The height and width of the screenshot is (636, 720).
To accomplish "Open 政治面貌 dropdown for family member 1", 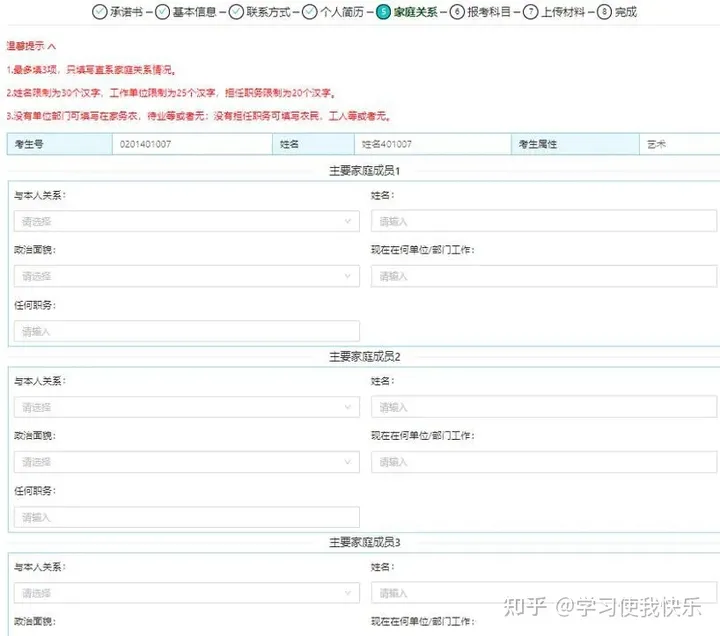I will tap(186, 276).
